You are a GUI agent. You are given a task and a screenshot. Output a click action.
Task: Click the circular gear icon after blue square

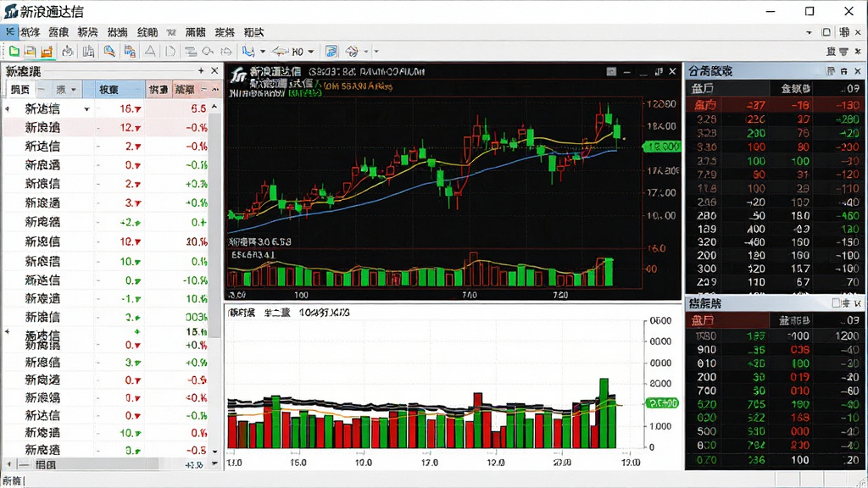coord(352,52)
